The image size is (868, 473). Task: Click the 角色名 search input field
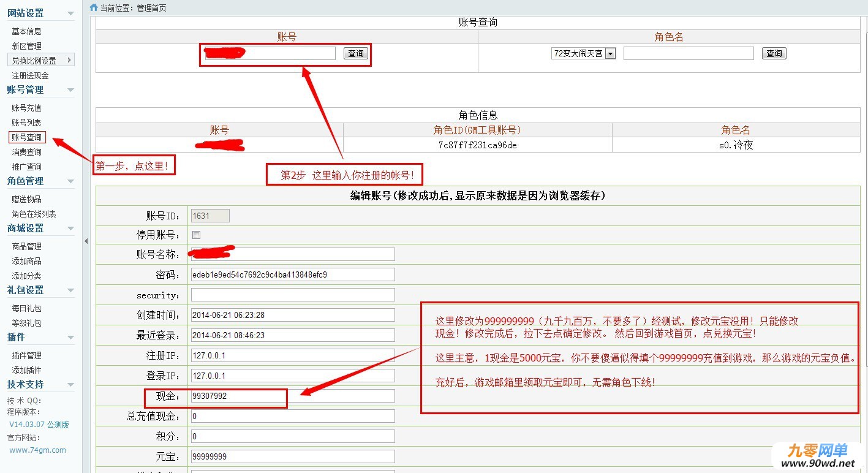(x=689, y=53)
